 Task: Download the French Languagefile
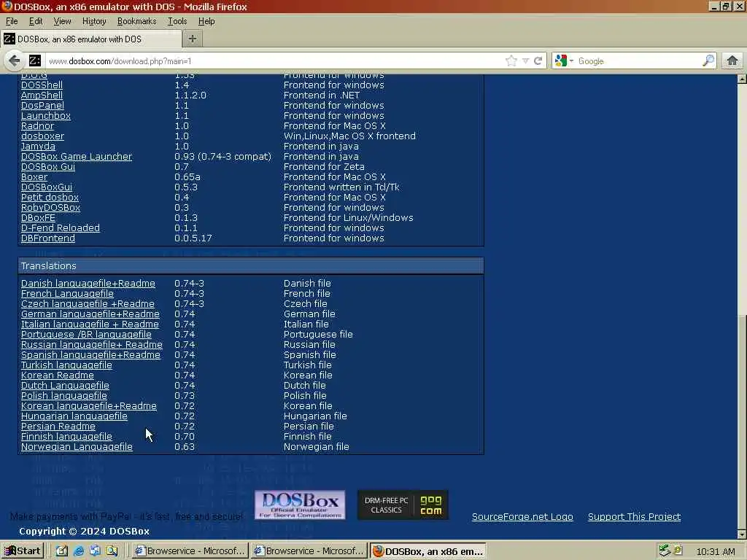(x=67, y=294)
